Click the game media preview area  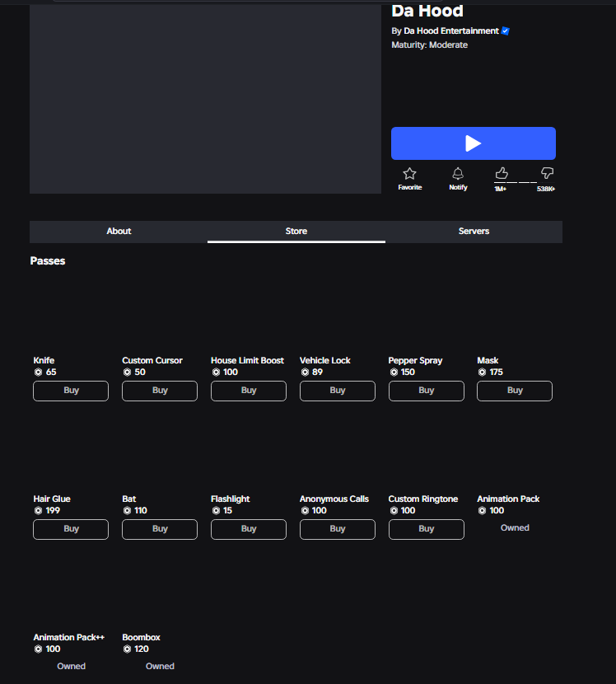(x=205, y=99)
